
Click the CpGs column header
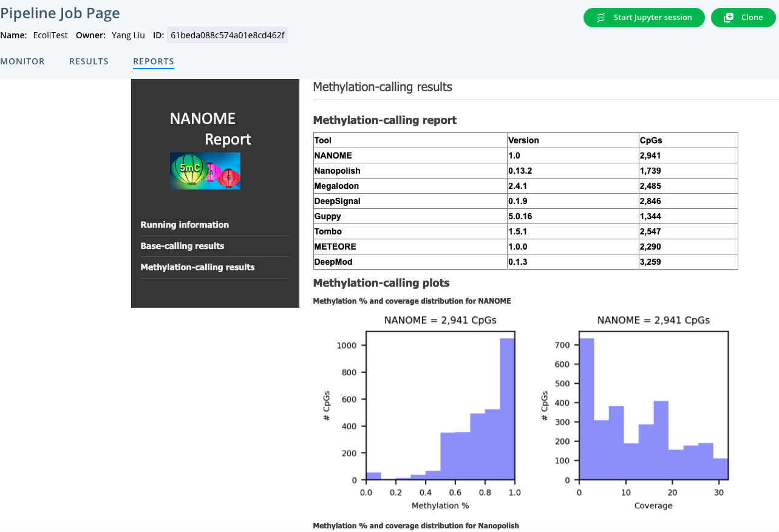[688, 140]
